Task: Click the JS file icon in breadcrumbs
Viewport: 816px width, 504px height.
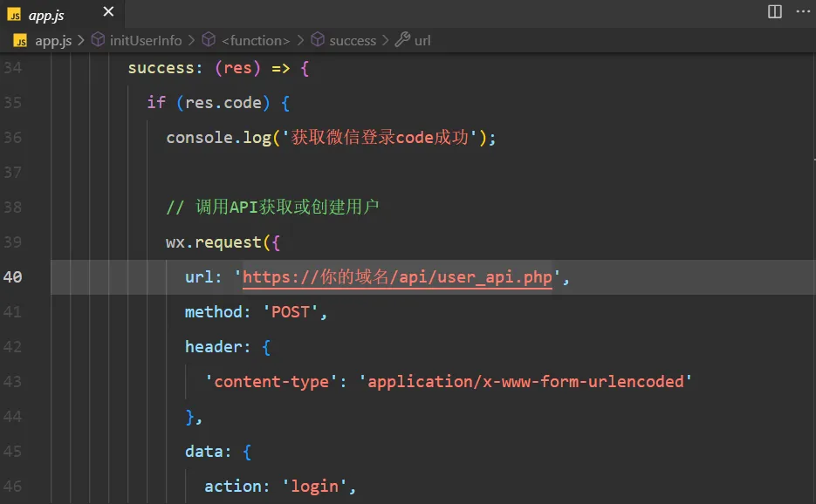Action: click(20, 40)
